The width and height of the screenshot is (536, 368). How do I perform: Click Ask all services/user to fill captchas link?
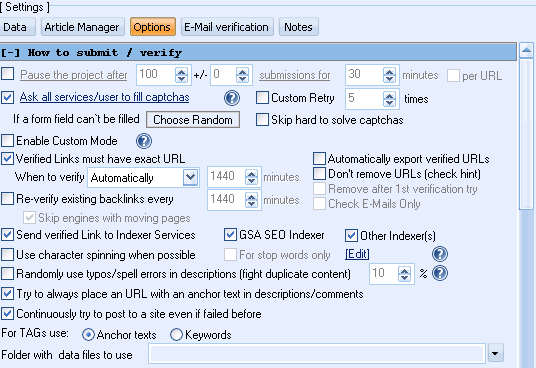click(x=105, y=97)
